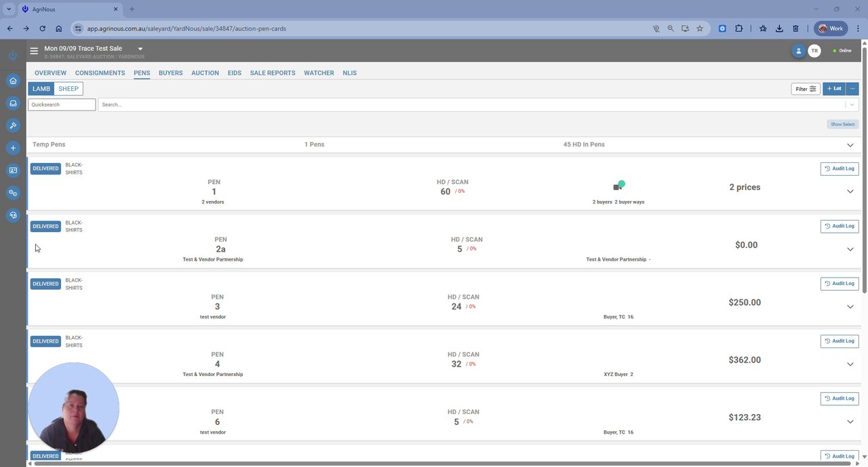Click the Show Select button

coord(843,124)
